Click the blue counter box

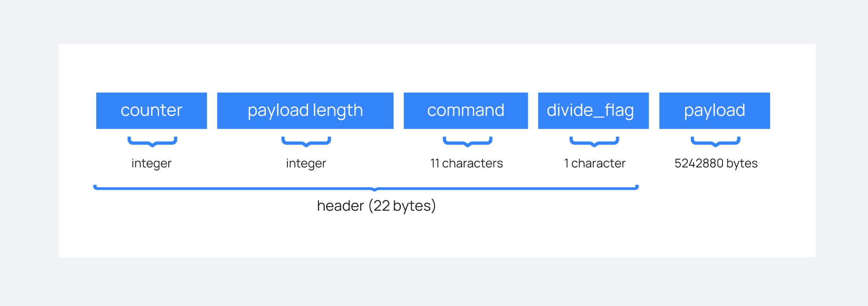[151, 110]
